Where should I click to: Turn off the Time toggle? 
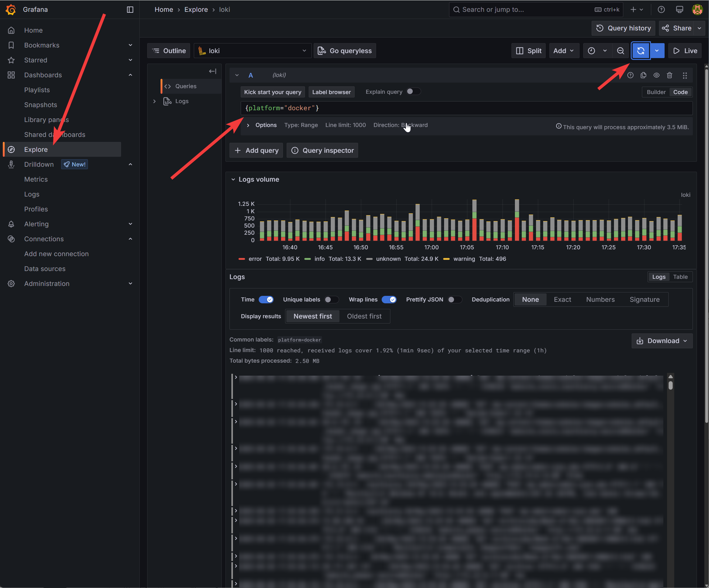click(x=266, y=299)
